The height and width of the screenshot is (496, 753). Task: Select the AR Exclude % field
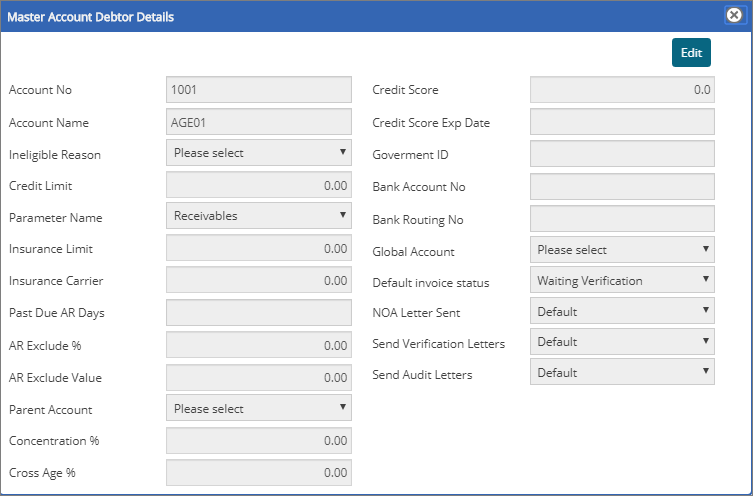click(x=259, y=345)
